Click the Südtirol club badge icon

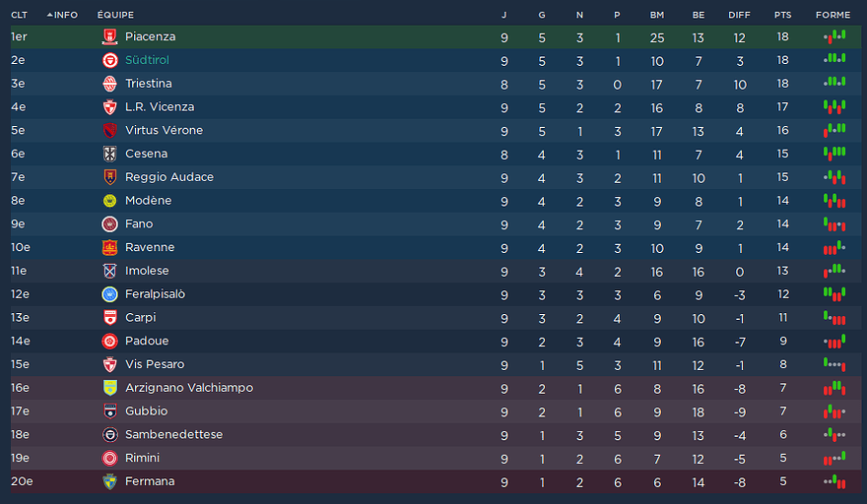(109, 61)
